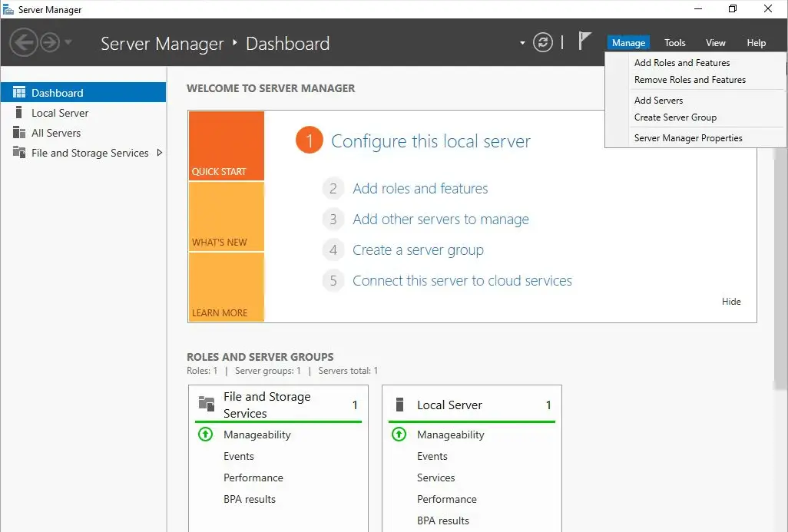The image size is (788, 532).
Task: Click Add other servers to manage link
Action: click(x=441, y=220)
